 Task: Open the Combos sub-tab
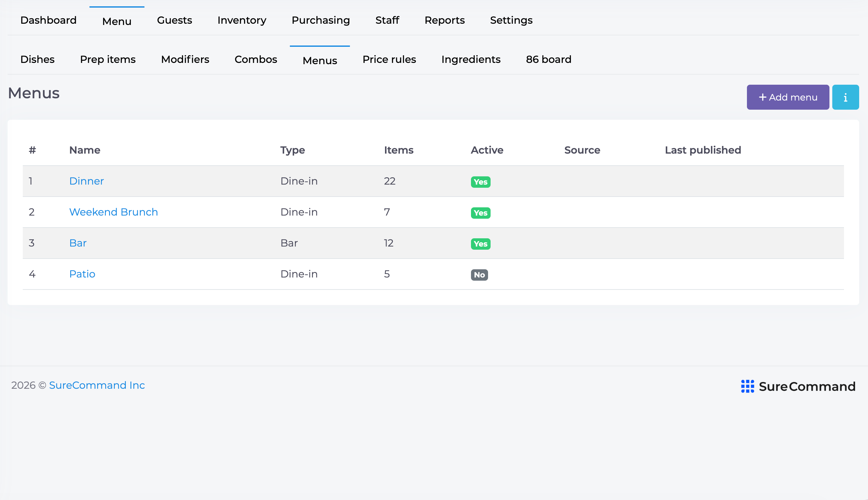pos(256,59)
